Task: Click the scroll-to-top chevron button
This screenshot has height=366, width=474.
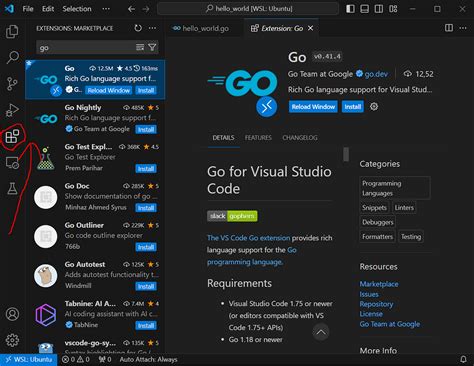Action: pos(321,332)
